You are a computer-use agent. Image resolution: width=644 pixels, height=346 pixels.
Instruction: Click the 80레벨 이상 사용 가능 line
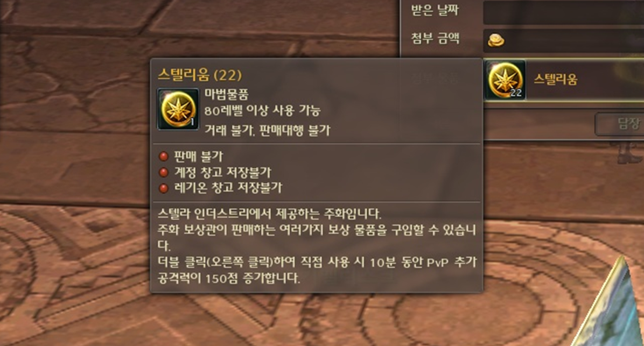[262, 111]
